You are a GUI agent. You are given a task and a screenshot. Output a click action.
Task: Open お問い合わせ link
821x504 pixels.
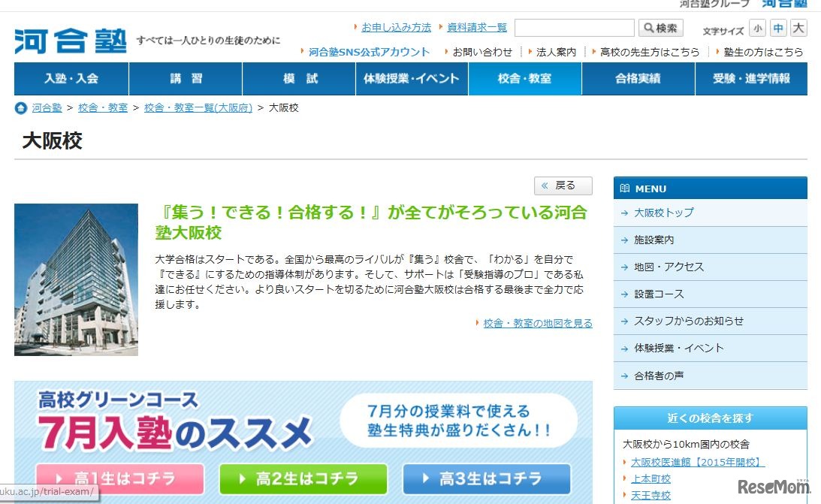(x=482, y=52)
